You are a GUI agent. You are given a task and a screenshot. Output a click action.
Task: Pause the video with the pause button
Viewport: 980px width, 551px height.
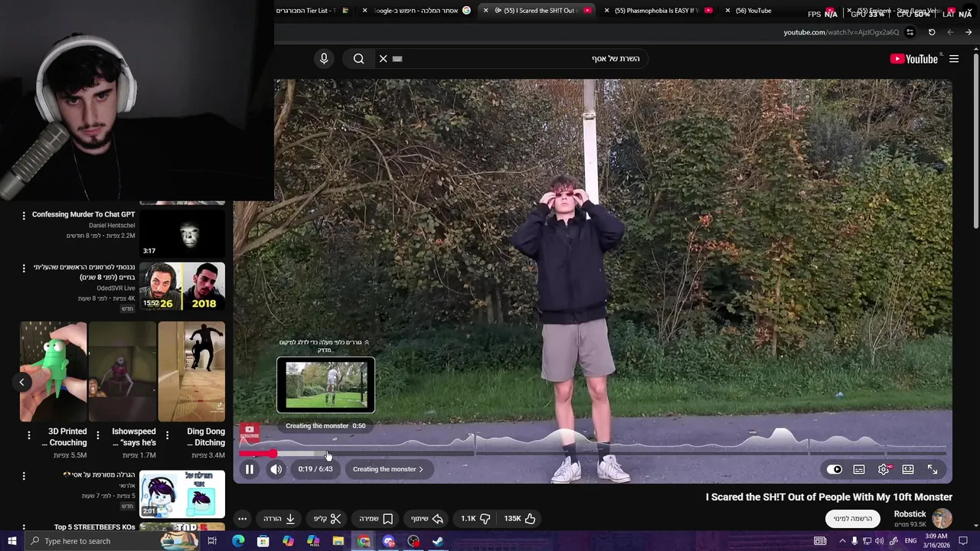pos(250,469)
